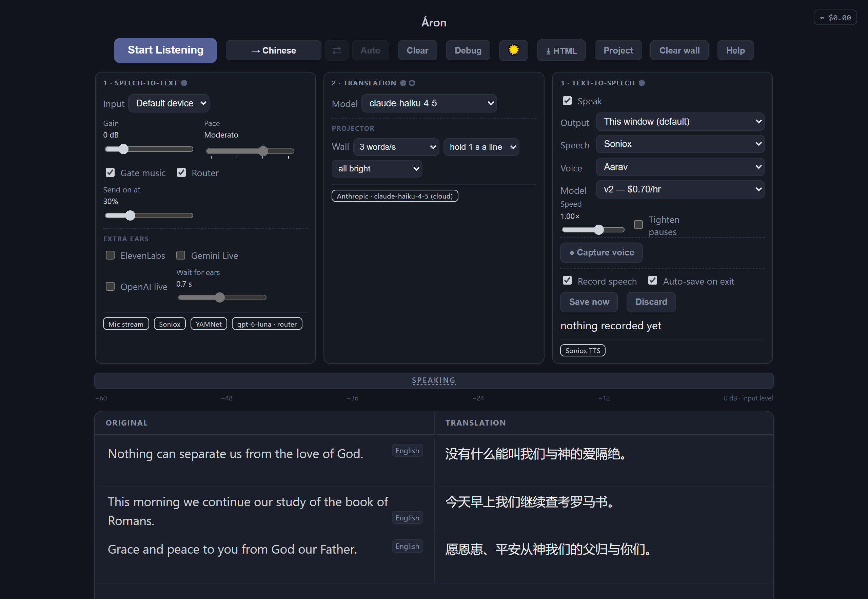This screenshot has width=868, height=599.
Task: Open the Help button
Action: 735,50
